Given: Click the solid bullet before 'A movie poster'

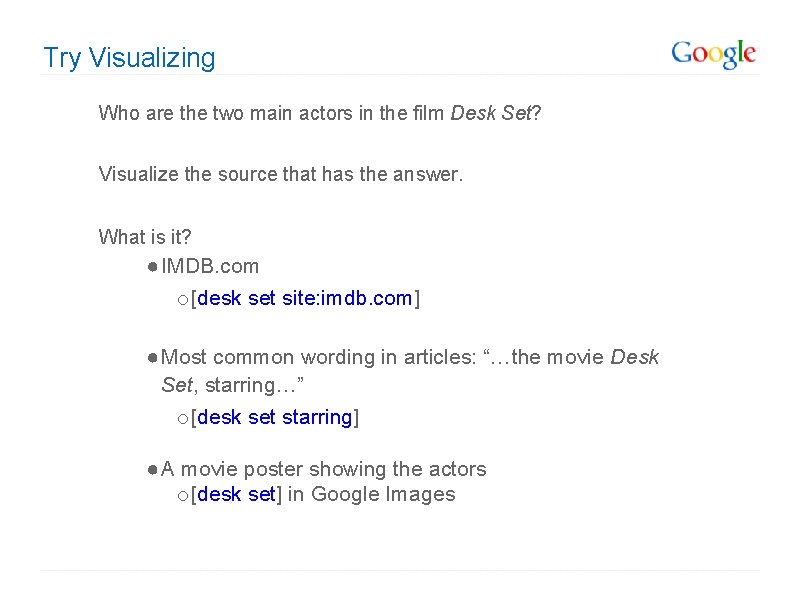Looking at the screenshot, I should [150, 470].
